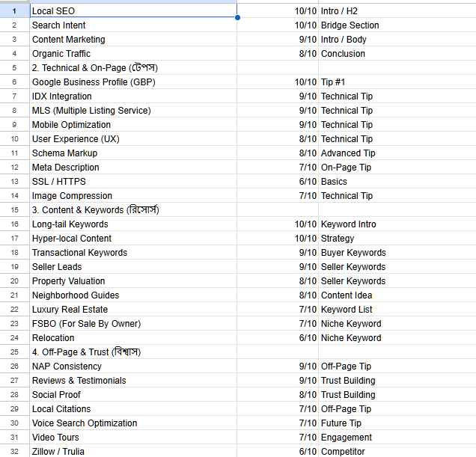Select the 'Long-tail Keywords' cell
Image resolution: width=476 pixels, height=457 pixels.
(x=133, y=224)
